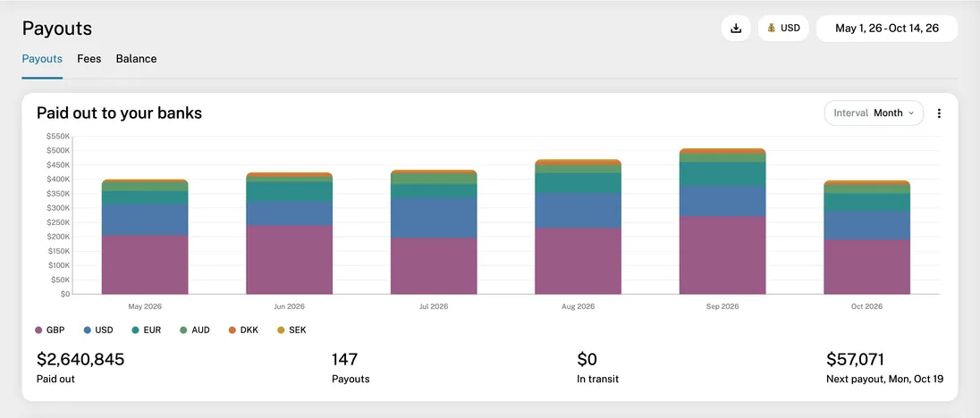Toggle the GBP legend series
980x418 pixels.
(50, 330)
